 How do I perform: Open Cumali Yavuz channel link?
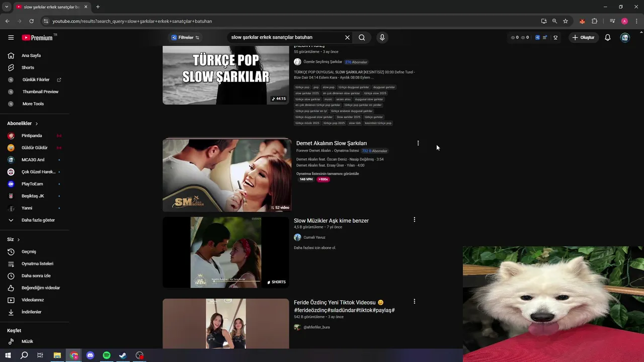[314, 237]
